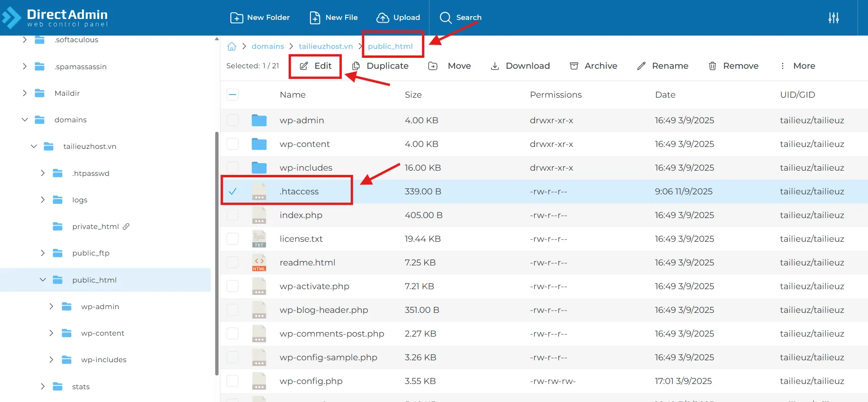868x402 pixels.
Task: Uncheck the .htaccess file checkbox
Action: pos(232,192)
